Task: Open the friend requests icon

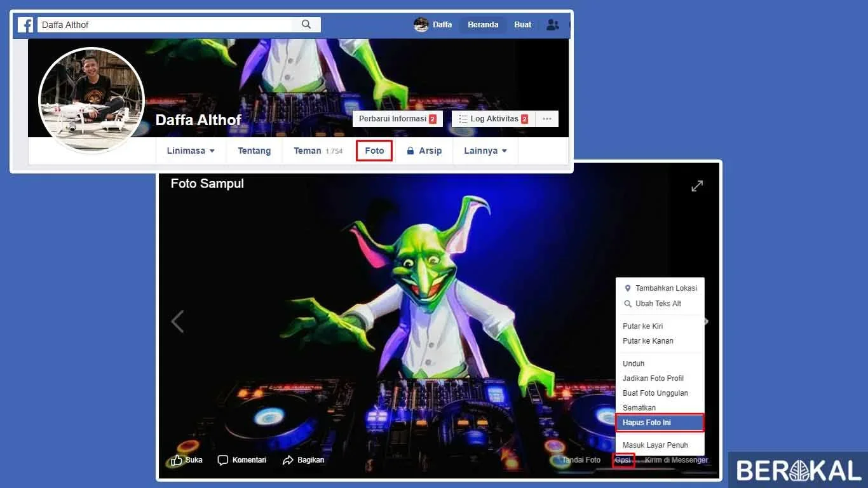Action: tap(552, 25)
